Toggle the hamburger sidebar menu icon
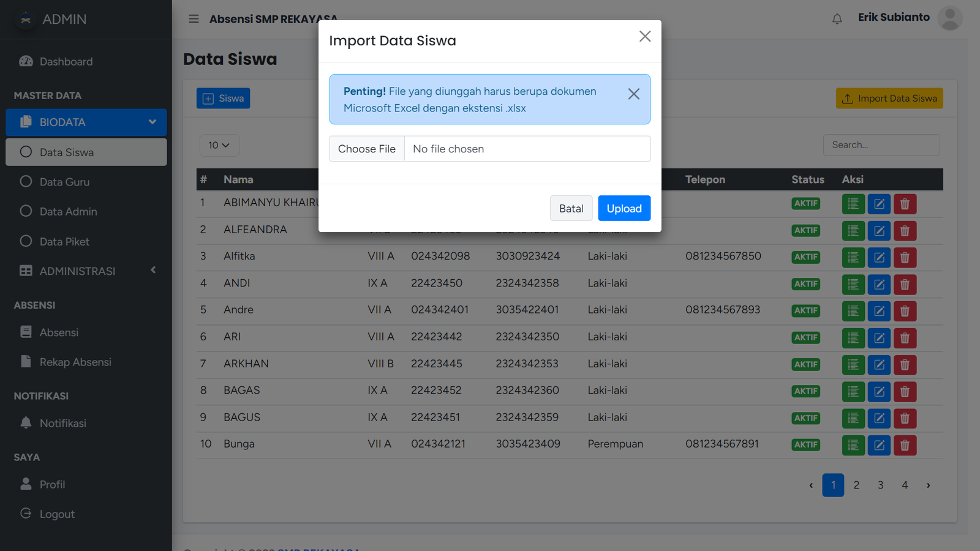980x551 pixels. click(194, 19)
